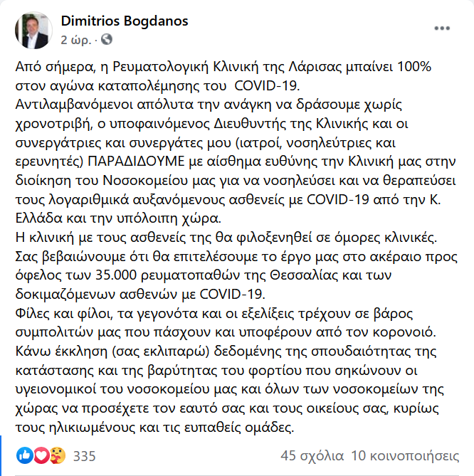Open the 45 σχόλια comments
474x476 pixels.
pos(312,455)
